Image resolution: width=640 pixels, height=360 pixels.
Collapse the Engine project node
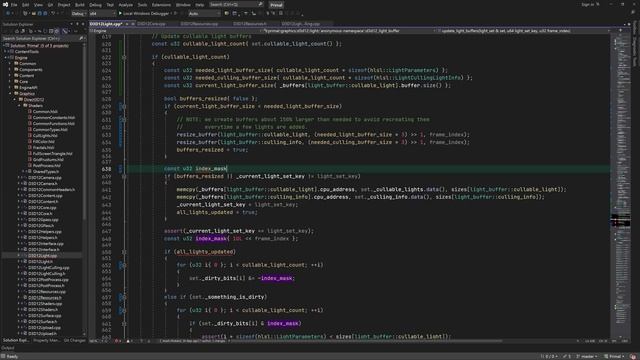pos(6,58)
